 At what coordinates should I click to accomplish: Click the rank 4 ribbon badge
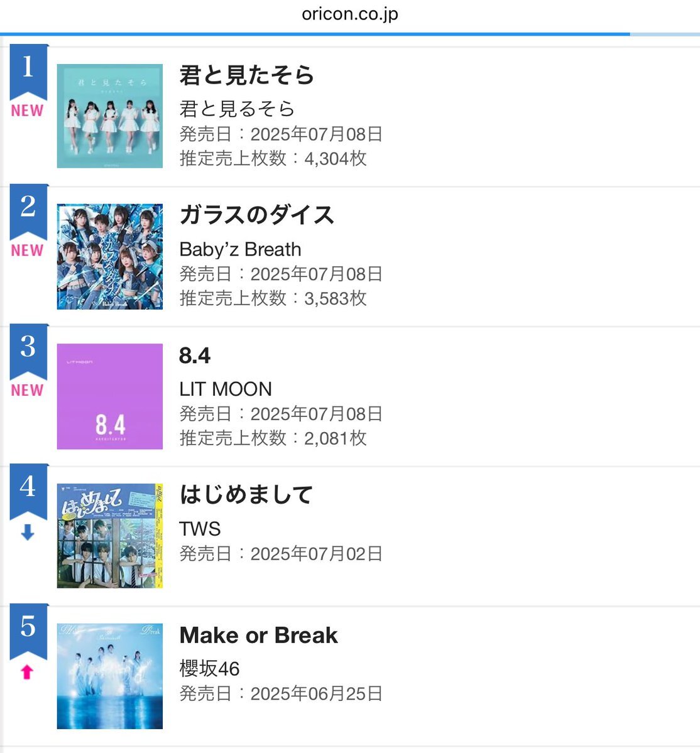[28, 490]
